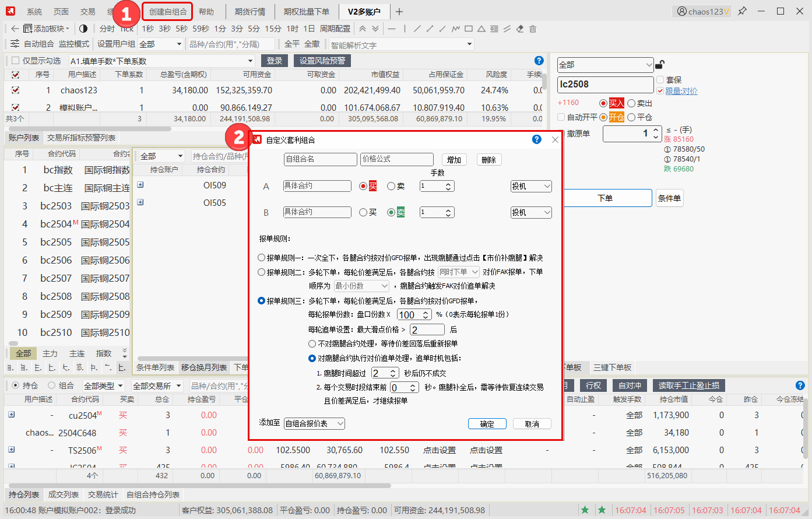Click the first green star in status bar
The image size is (812, 519).
[x=585, y=510]
